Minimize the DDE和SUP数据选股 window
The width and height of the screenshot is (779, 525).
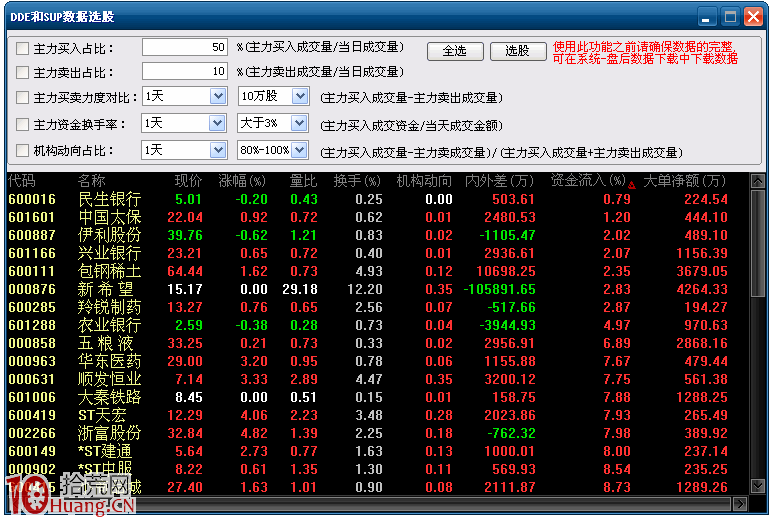point(706,17)
